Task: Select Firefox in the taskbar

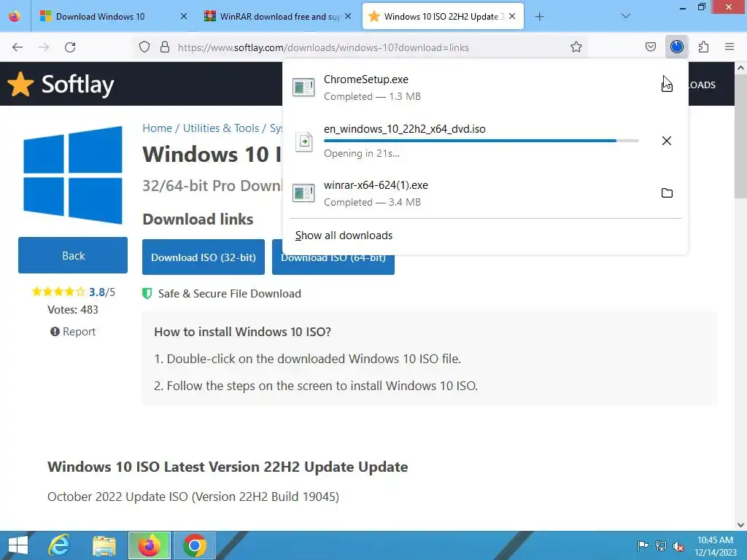Action: 149,545
